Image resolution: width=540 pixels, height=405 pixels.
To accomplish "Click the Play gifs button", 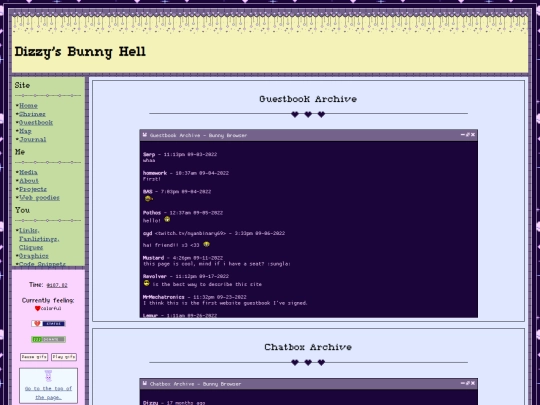I will coord(64,357).
